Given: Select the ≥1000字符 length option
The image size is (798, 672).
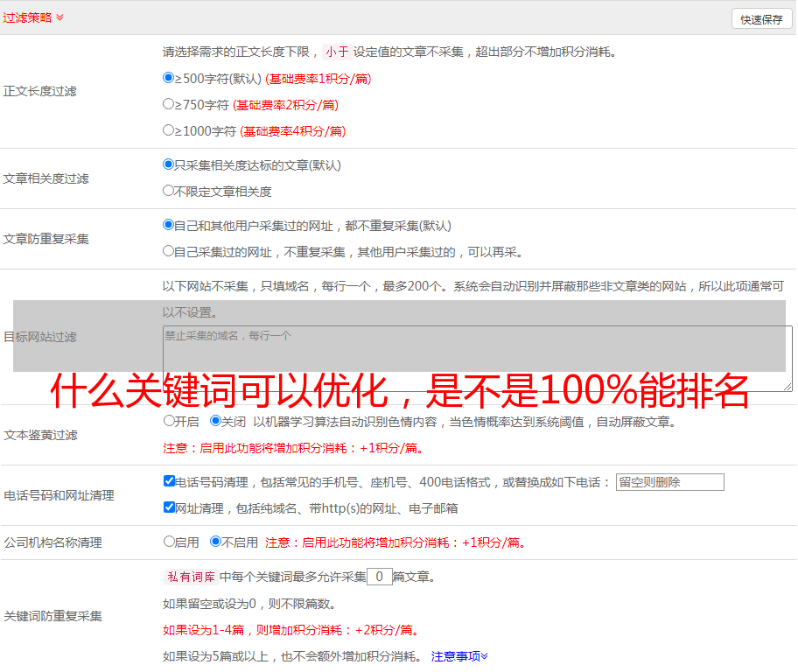Looking at the screenshot, I should coord(169,130).
